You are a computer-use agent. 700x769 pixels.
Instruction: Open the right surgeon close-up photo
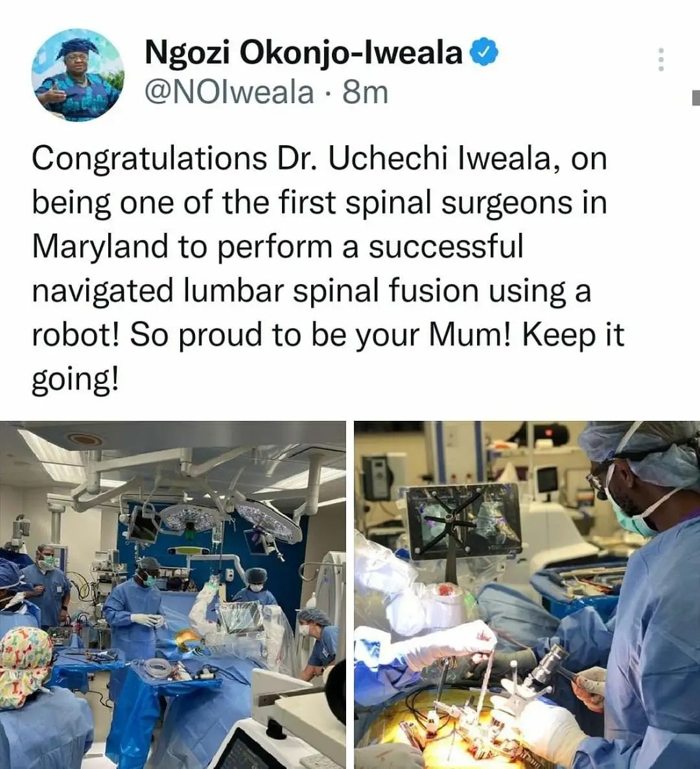click(x=527, y=595)
